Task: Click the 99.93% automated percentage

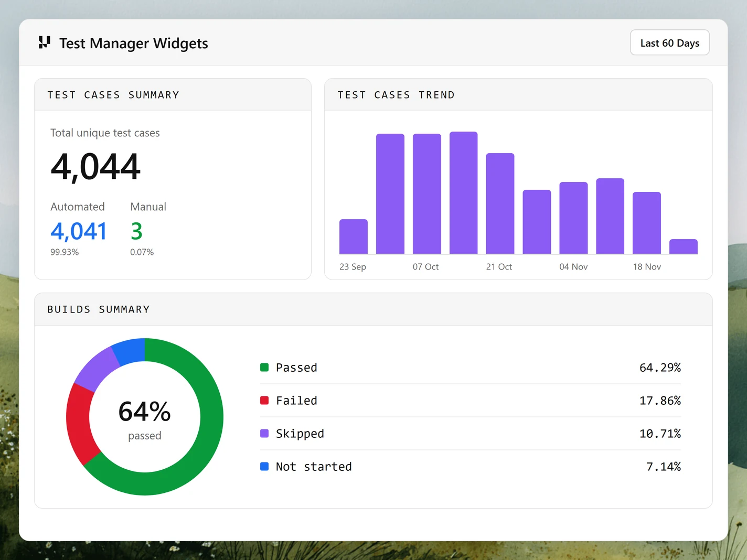Action: point(65,252)
